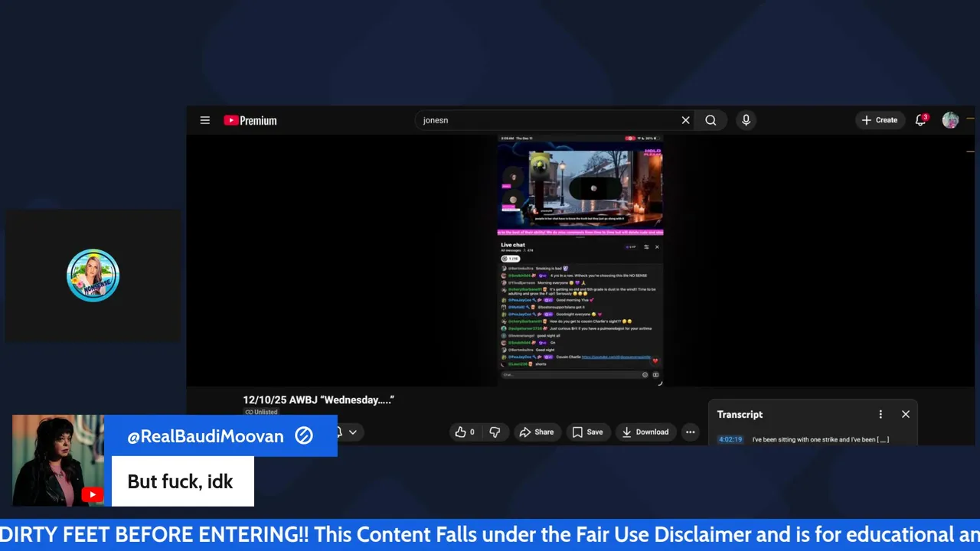Open the Live chat filter settings icon
The width and height of the screenshot is (980, 551).
pyautogui.click(x=646, y=246)
